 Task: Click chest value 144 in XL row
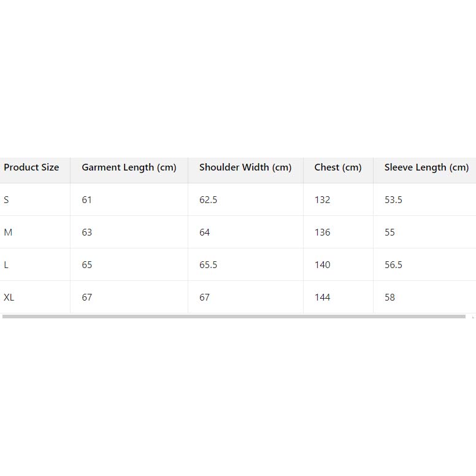pos(322,297)
